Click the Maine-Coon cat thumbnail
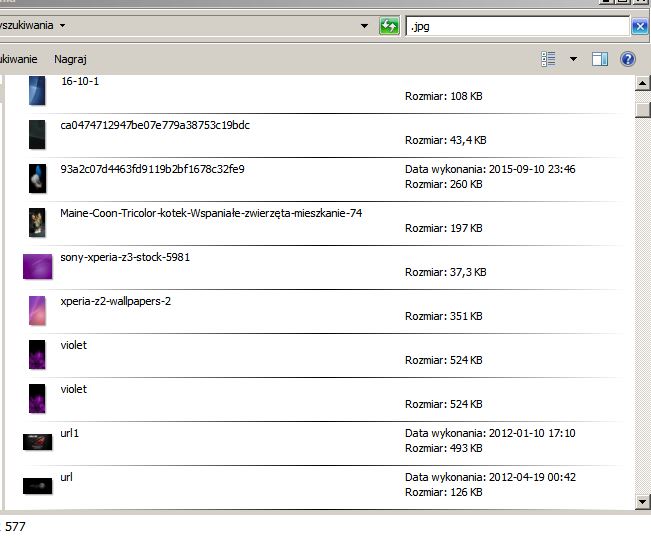The height and width of the screenshot is (559, 651). (x=37, y=222)
